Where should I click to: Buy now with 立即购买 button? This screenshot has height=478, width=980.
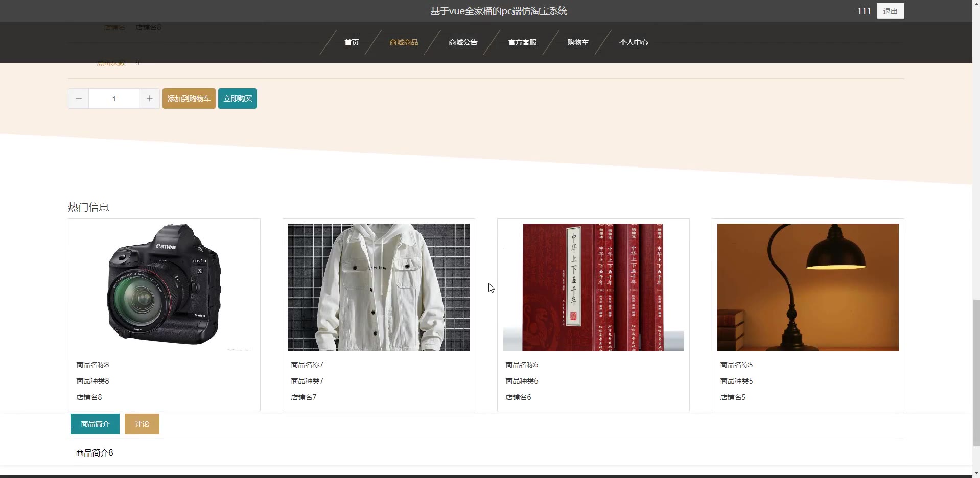pos(238,99)
